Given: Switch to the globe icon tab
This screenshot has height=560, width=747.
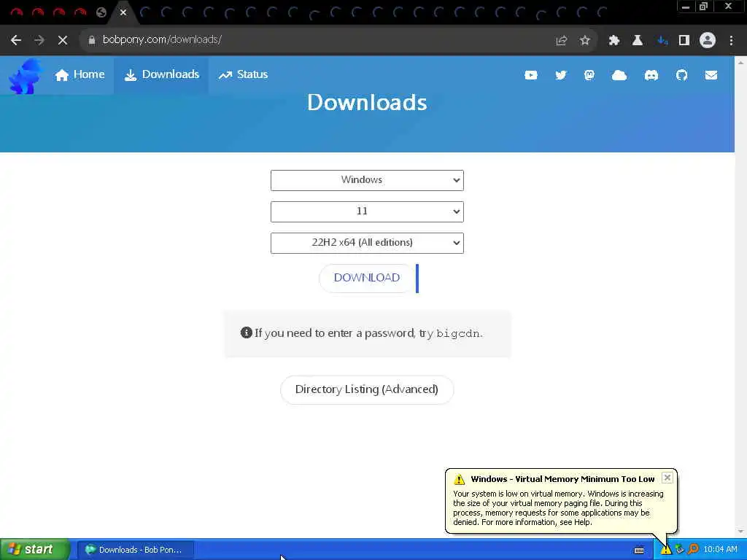Looking at the screenshot, I should click(x=101, y=12).
